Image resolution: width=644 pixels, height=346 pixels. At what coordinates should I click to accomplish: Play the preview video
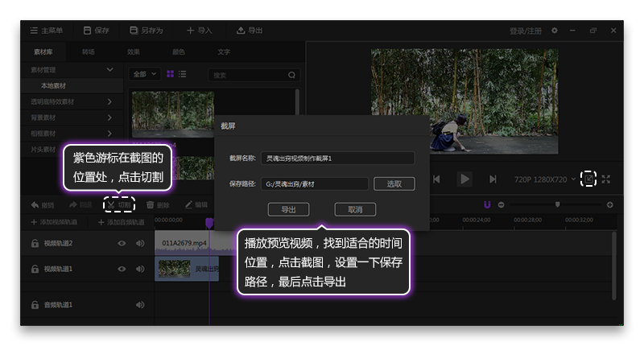(x=464, y=179)
